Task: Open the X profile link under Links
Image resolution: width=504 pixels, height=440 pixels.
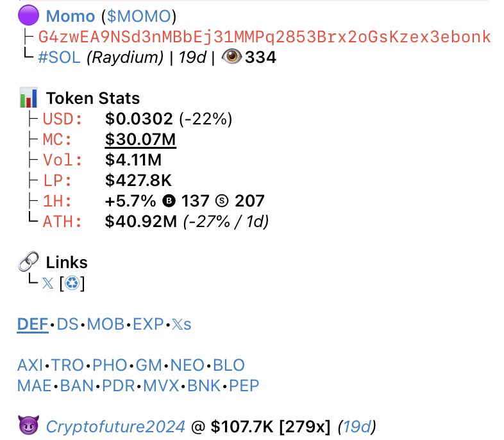Action: (48, 283)
